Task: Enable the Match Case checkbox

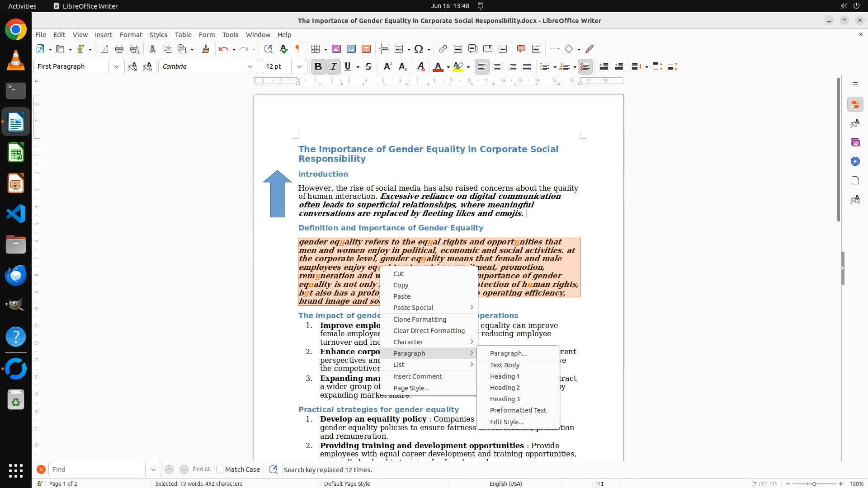Action: click(220, 469)
